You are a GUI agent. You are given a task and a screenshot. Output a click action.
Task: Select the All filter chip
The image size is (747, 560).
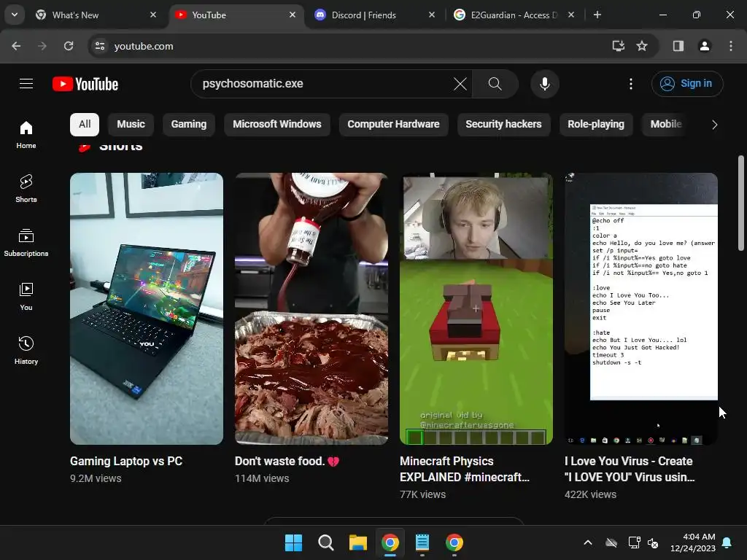[x=85, y=124]
